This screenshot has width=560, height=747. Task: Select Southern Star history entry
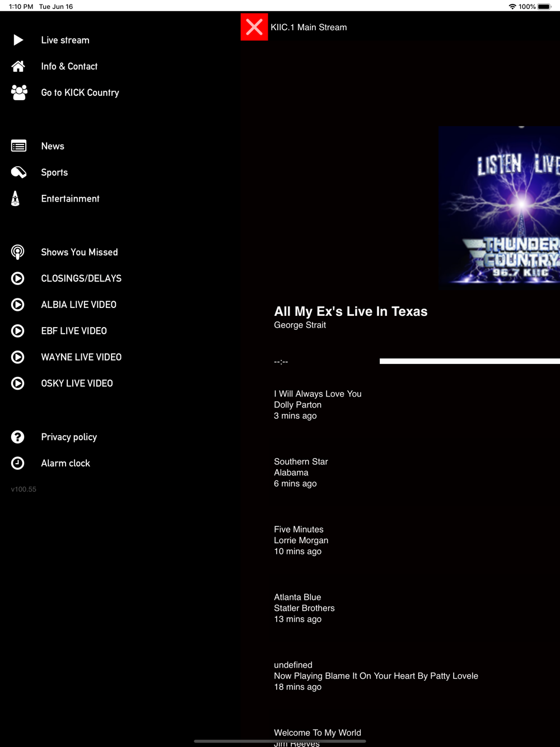[301, 473]
